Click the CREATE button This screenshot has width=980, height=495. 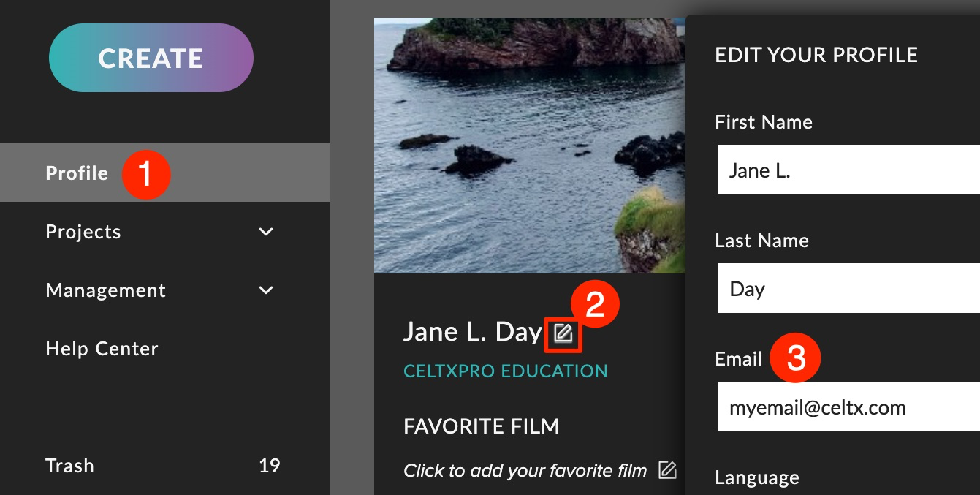[151, 58]
